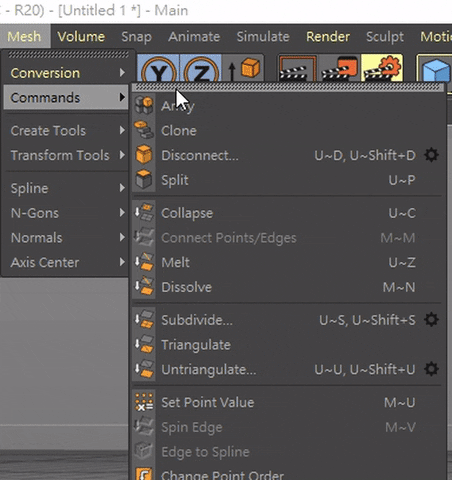Click the Render View clapperboard icon

click(297, 69)
